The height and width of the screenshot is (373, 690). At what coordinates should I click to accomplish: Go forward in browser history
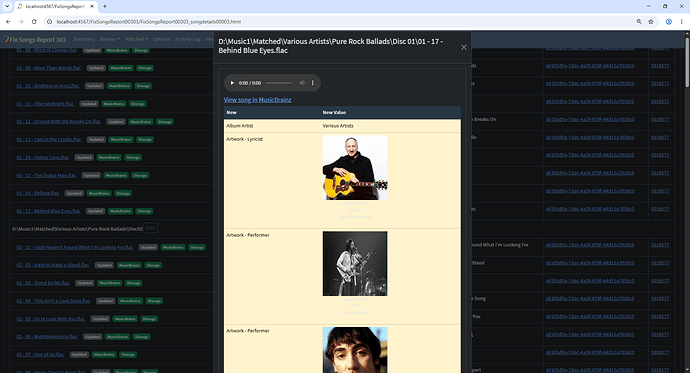[21, 22]
